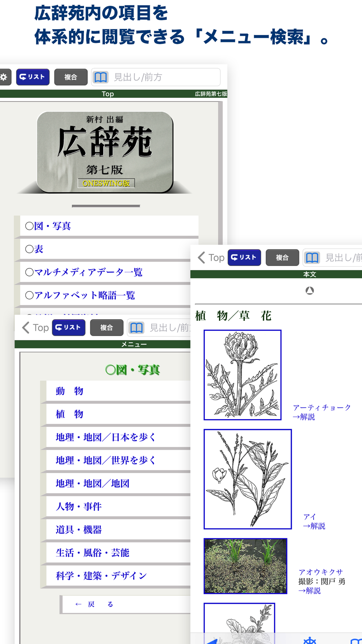Image resolution: width=362 pixels, height=644 pixels.
Task: Click the Top screen vertical scrollbar
Action: 220,173
